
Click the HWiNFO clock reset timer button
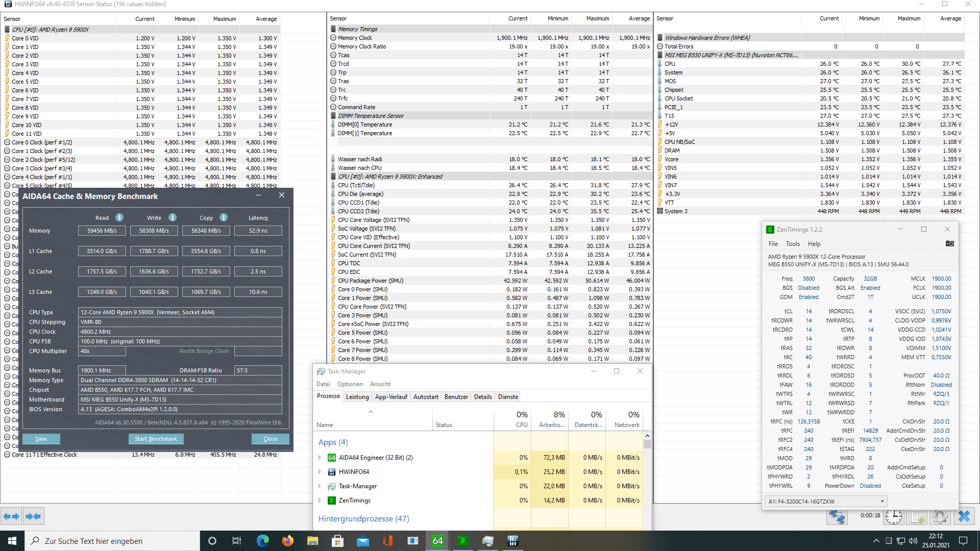tap(893, 516)
